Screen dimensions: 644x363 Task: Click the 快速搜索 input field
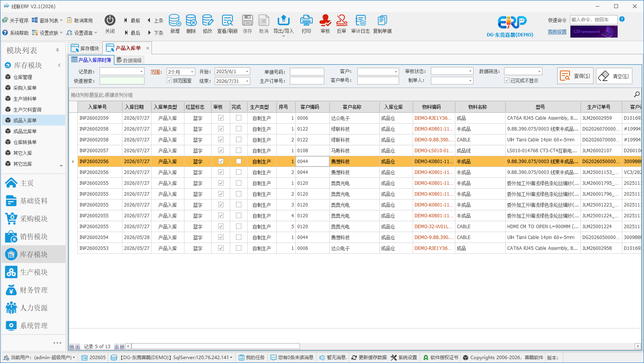point(122,81)
